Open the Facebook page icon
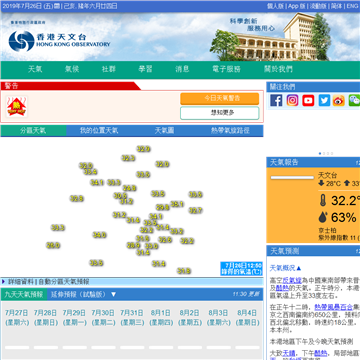The width and height of the screenshot is (360, 360). [276, 100]
